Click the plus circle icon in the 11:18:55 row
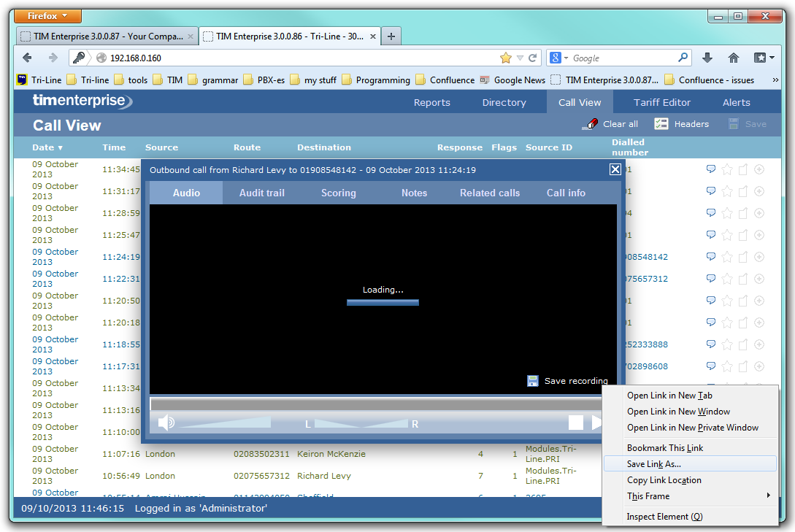 pyautogui.click(x=759, y=344)
